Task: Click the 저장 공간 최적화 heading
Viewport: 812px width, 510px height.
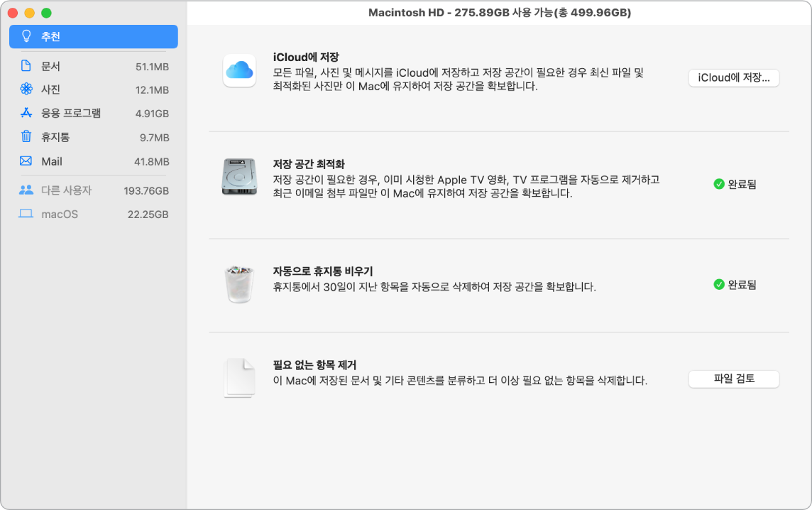Action: (309, 164)
